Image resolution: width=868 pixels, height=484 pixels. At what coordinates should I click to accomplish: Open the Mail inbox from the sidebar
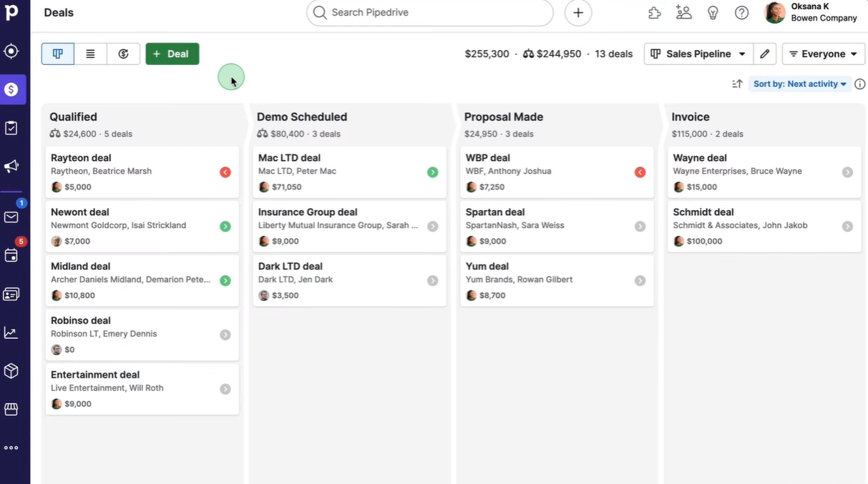(x=11, y=217)
